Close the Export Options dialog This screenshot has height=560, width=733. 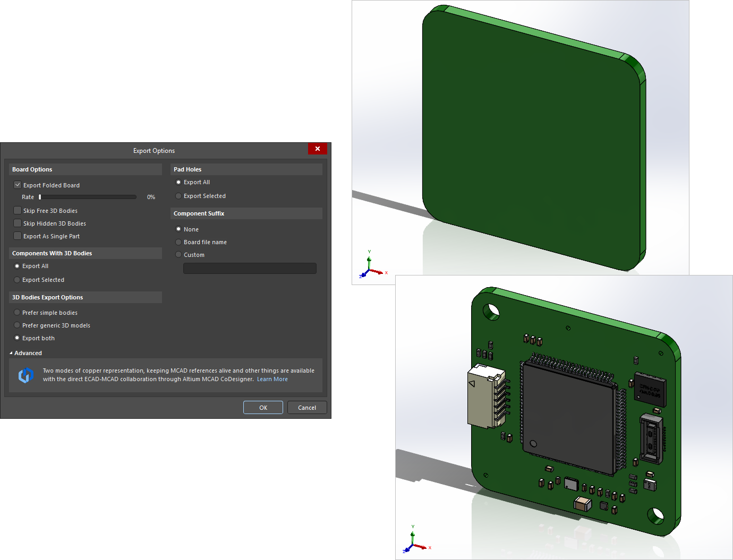[x=317, y=149]
